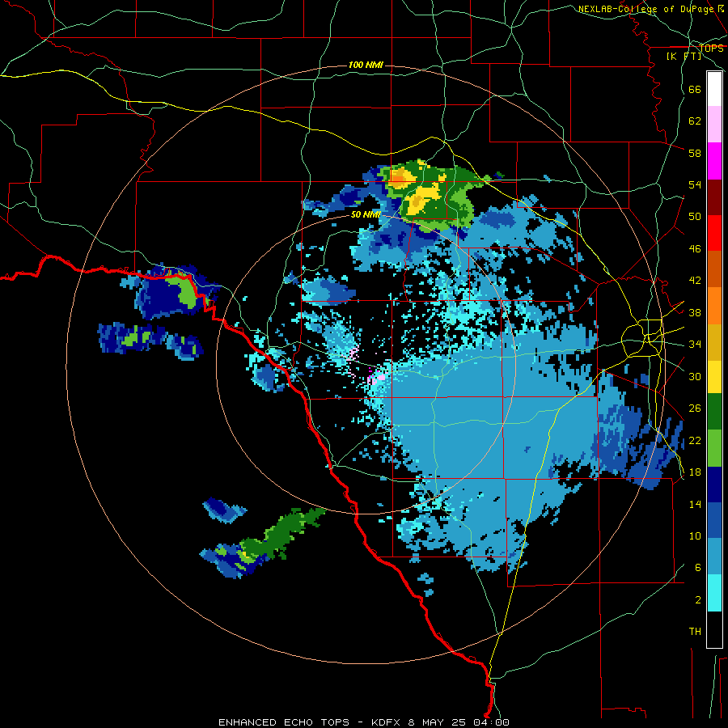Click the legend scale number 10

(x=695, y=535)
